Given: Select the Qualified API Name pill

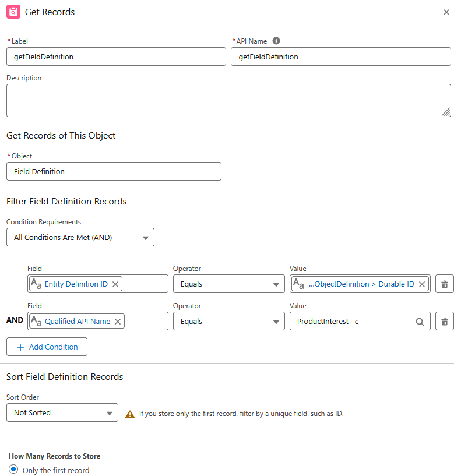Looking at the screenshot, I should (77, 321).
